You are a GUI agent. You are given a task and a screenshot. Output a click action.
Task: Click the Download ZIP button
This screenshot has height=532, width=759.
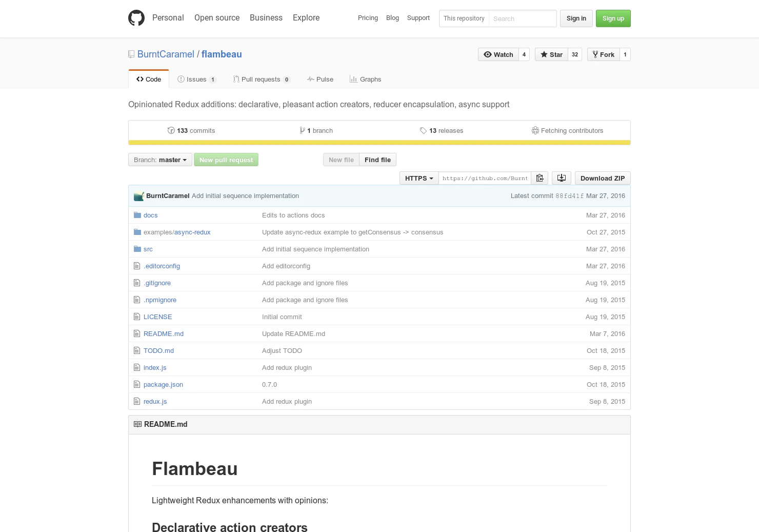click(x=603, y=178)
